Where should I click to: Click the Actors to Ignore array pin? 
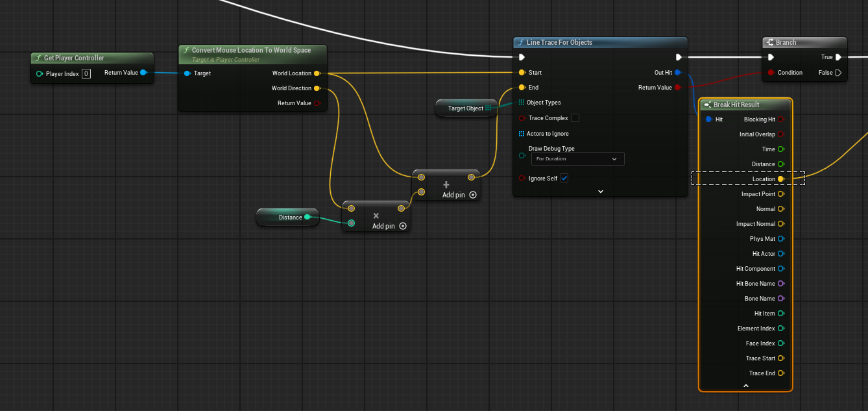pyautogui.click(x=522, y=134)
